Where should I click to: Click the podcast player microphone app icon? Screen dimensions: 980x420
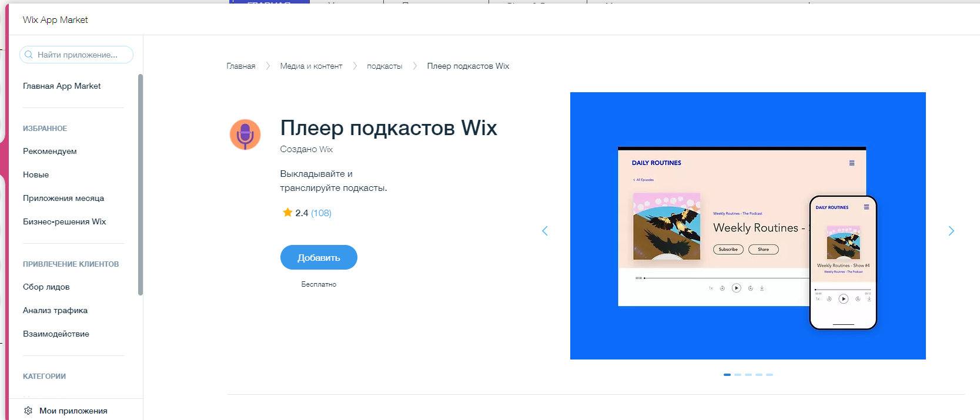[x=245, y=135]
